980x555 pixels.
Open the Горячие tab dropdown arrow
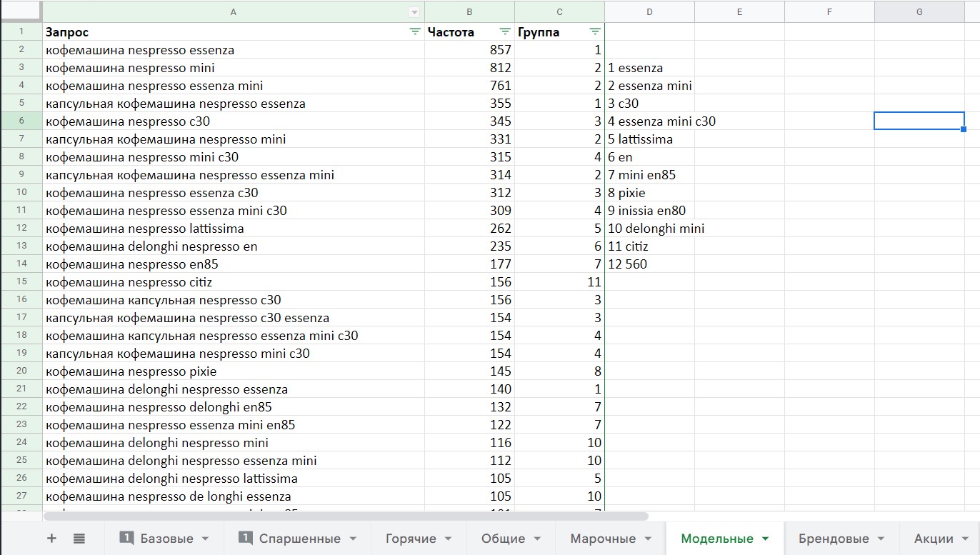(448, 539)
